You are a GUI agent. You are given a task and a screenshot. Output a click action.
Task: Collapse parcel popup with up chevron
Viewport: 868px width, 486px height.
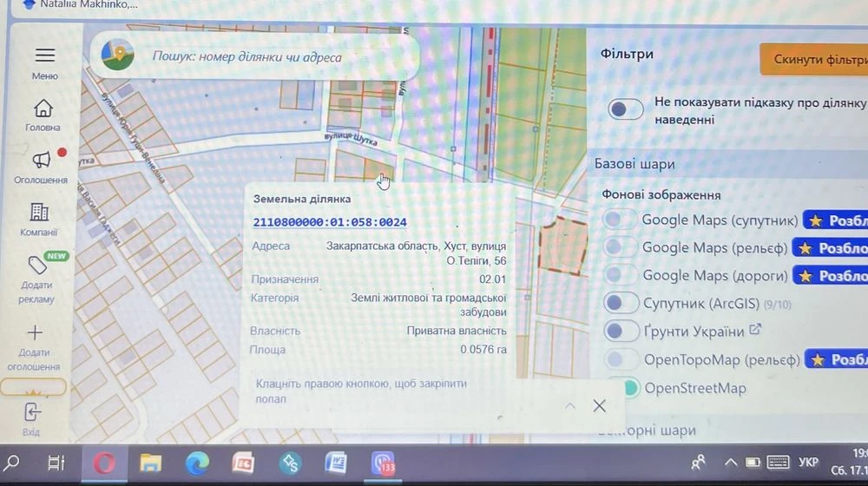point(569,406)
